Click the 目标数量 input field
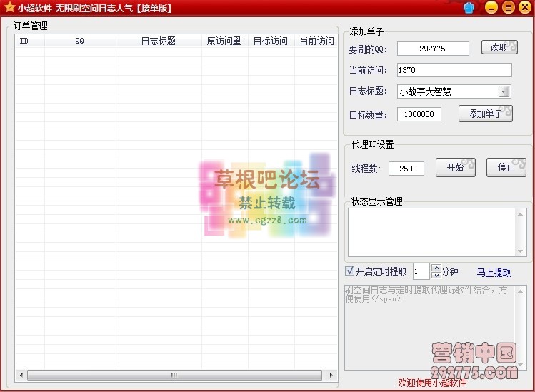Viewport: 535px width, 392px height. (x=419, y=114)
